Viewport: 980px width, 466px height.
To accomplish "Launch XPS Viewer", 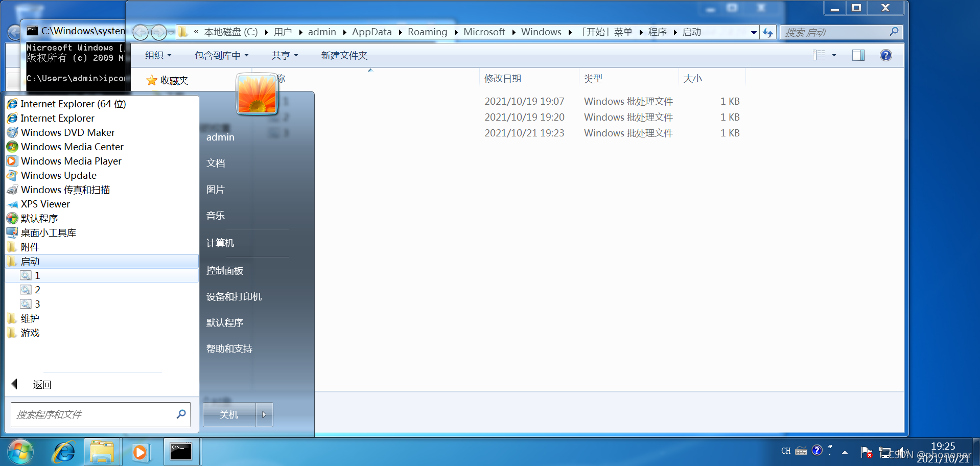I will click(39, 204).
